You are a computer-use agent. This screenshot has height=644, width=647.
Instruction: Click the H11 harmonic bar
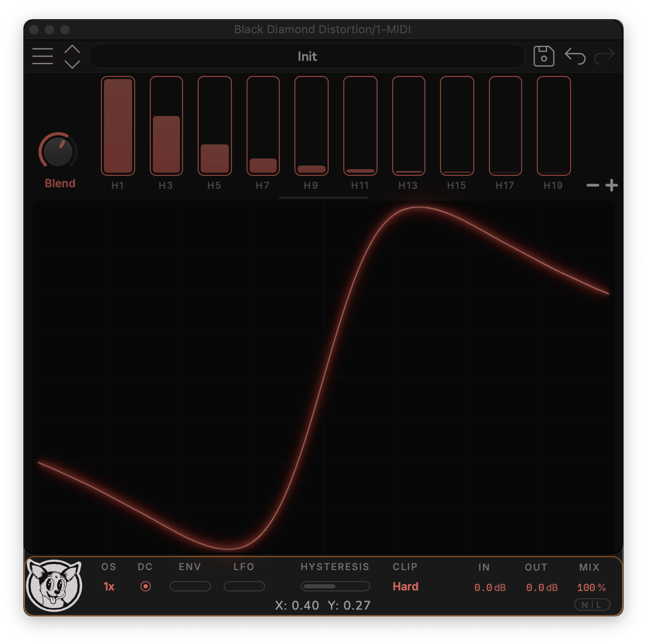[360, 126]
